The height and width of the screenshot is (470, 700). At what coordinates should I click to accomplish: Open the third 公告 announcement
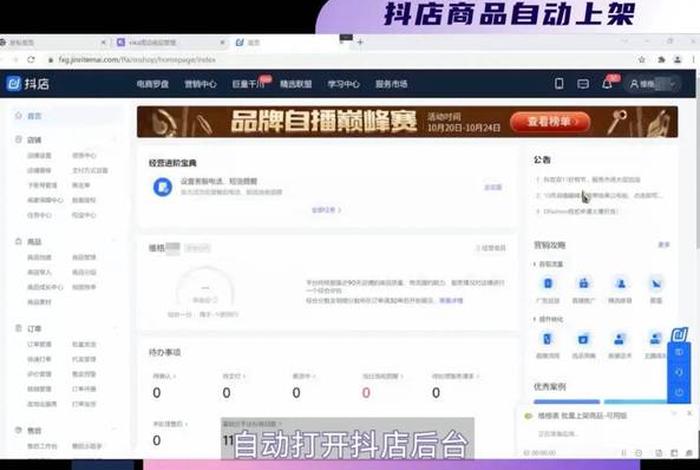(577, 211)
